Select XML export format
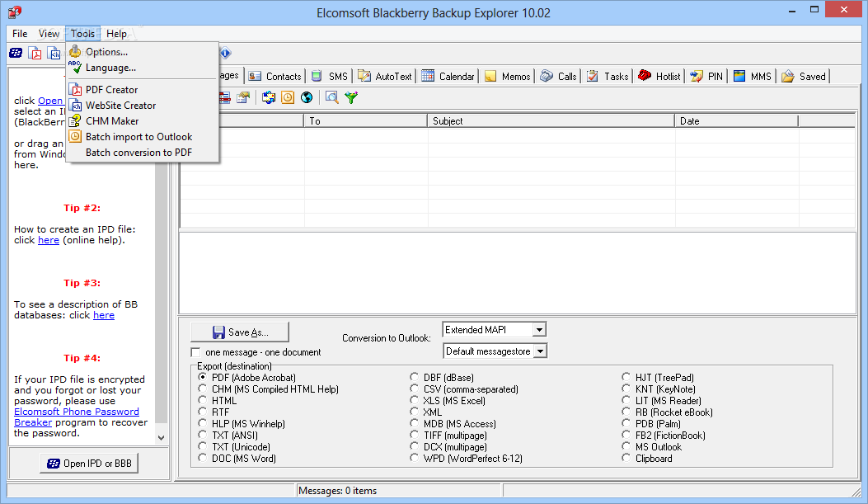 [x=414, y=412]
